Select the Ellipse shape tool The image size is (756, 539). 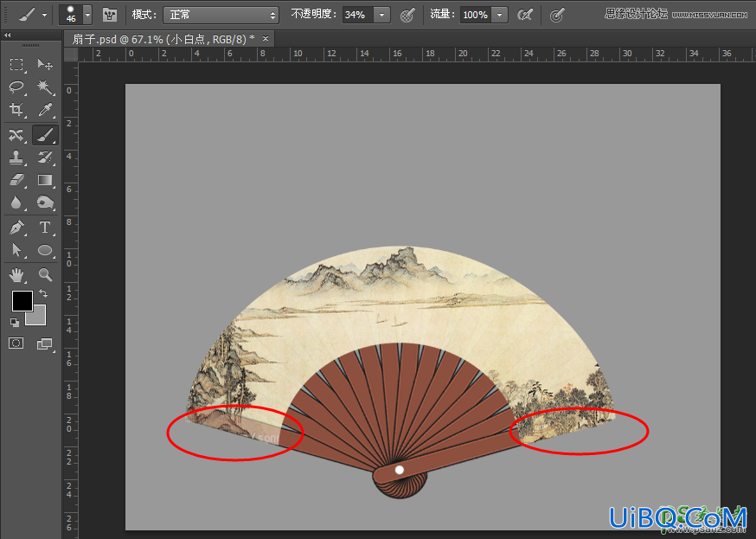[x=45, y=250]
